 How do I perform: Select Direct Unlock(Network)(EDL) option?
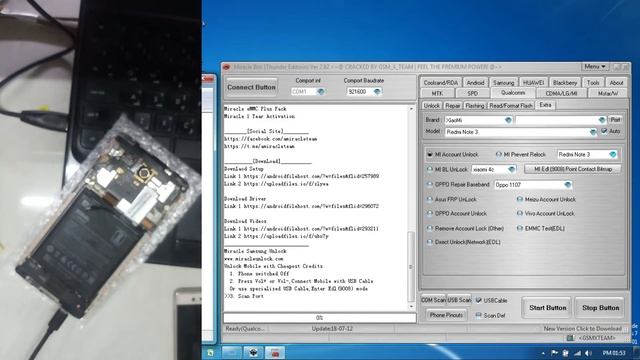(x=429, y=242)
